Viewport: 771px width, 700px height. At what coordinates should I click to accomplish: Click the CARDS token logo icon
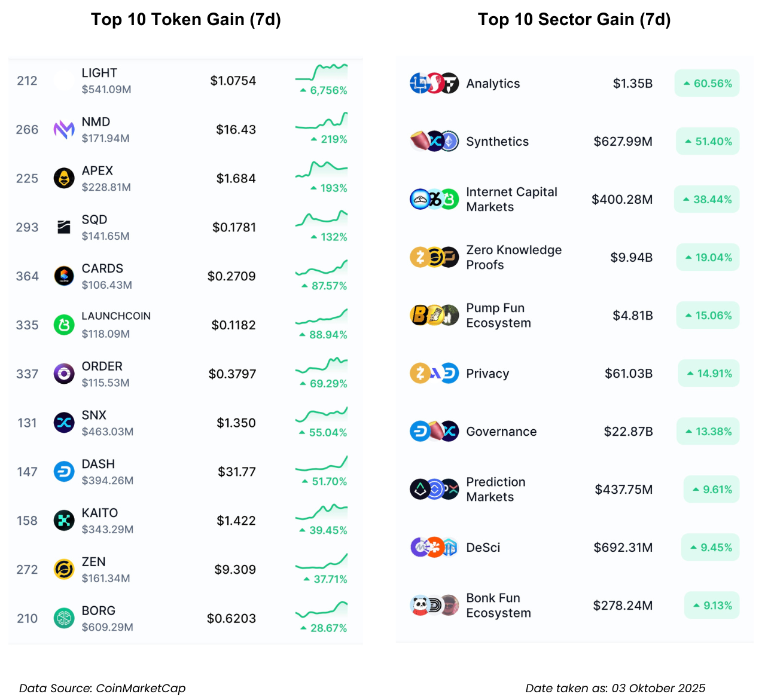pos(64,276)
